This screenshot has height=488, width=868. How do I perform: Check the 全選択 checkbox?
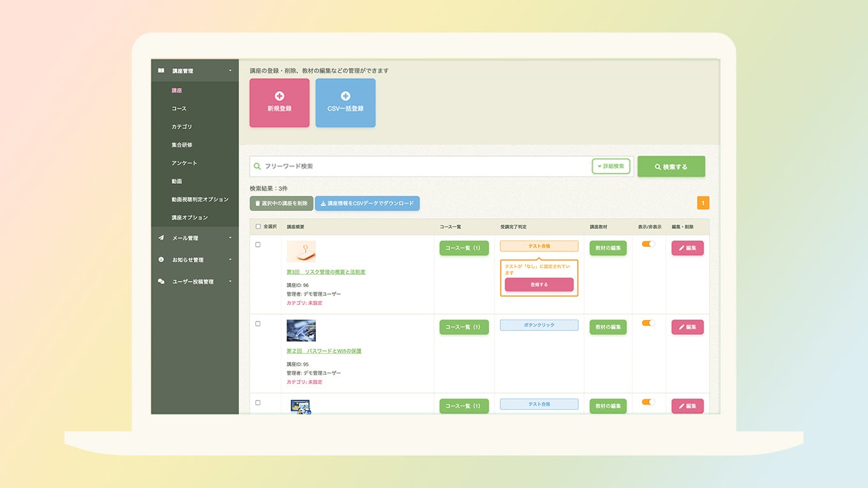[258, 226]
